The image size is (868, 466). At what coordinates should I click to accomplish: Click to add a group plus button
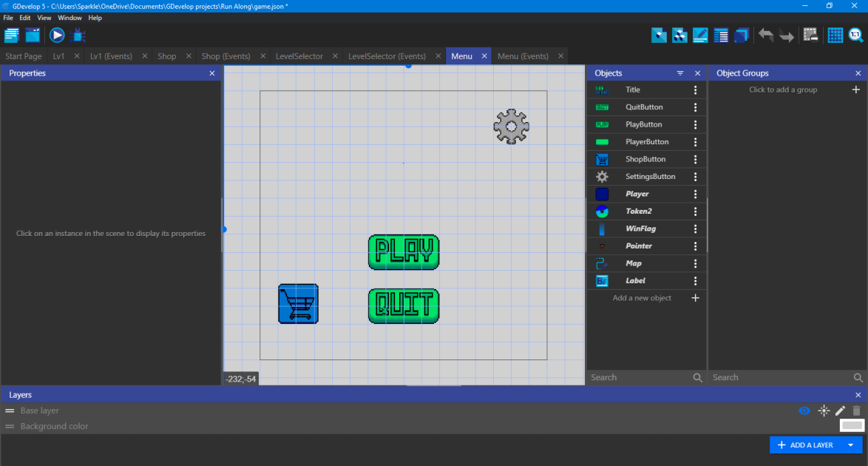coord(856,90)
